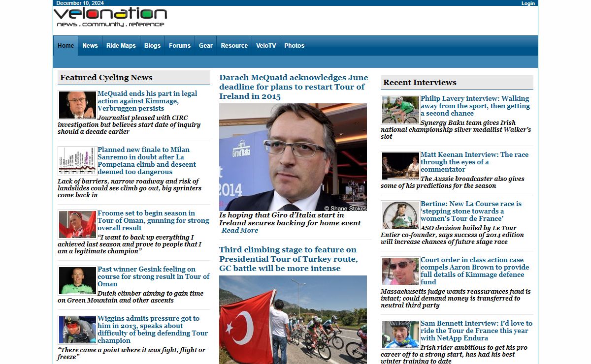This screenshot has width=591, height=364.
Task: Click summary 'Synergy Baku team gives Irish'
Action: click(x=456, y=129)
